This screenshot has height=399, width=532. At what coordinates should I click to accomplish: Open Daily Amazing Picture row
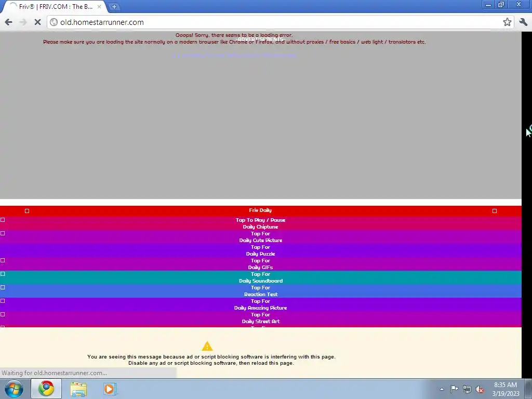[x=261, y=304]
